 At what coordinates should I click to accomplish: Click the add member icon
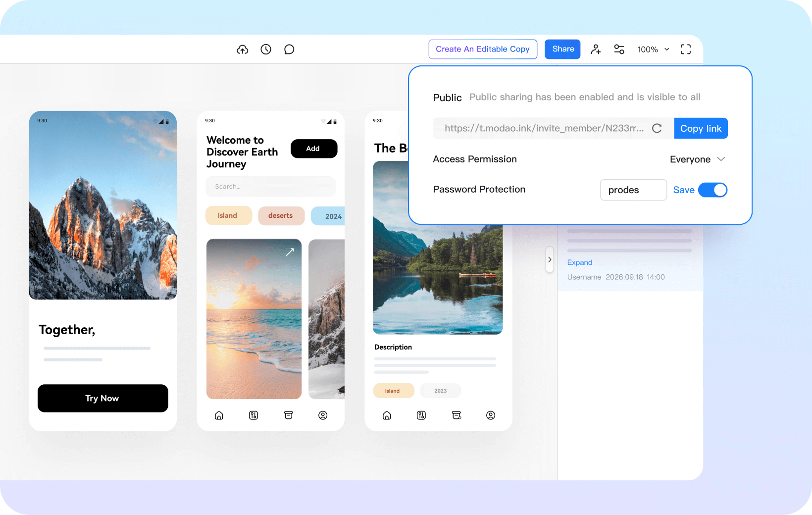[x=596, y=50]
